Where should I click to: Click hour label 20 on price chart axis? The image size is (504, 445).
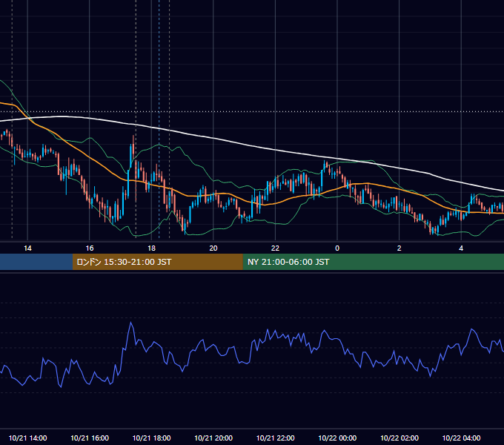[x=213, y=248]
